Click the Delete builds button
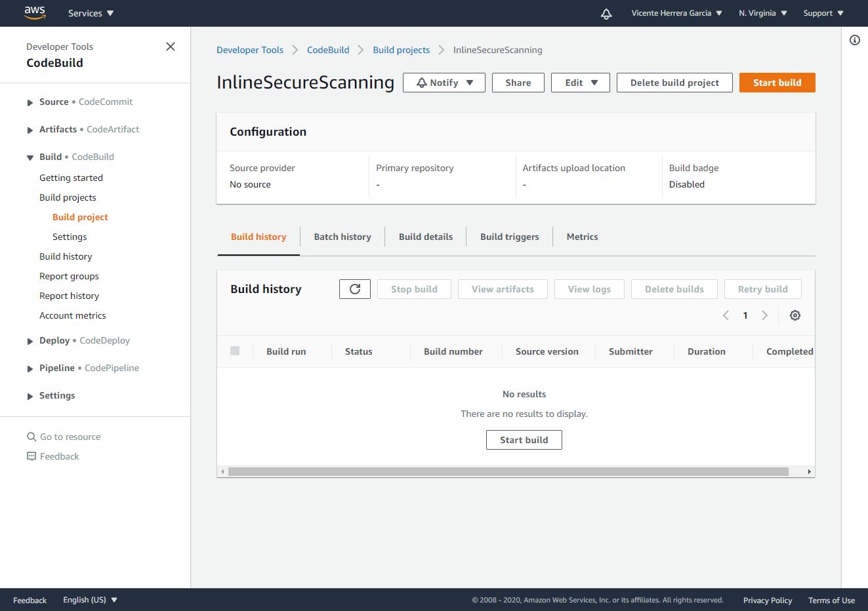Viewport: 868px width, 611px height. tap(674, 289)
